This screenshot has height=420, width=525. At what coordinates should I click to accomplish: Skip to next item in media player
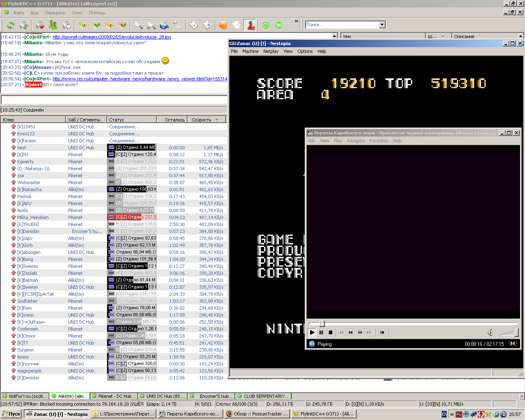pos(370,333)
